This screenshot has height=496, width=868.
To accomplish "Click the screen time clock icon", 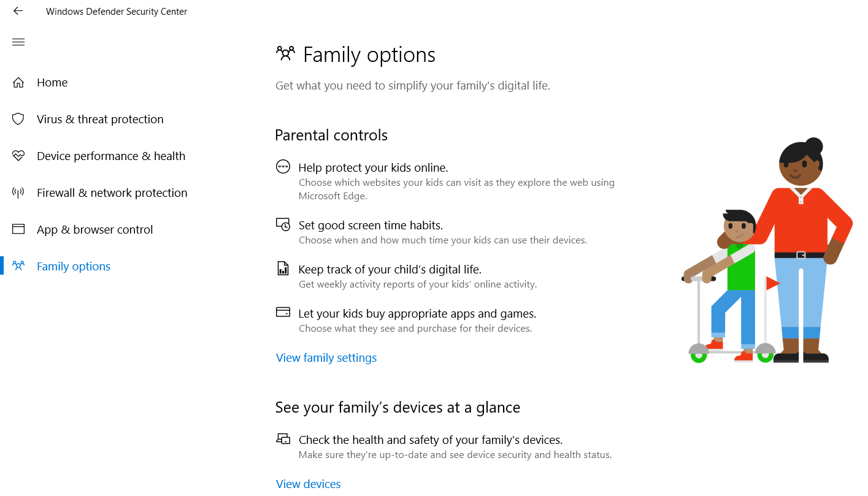I will point(283,224).
